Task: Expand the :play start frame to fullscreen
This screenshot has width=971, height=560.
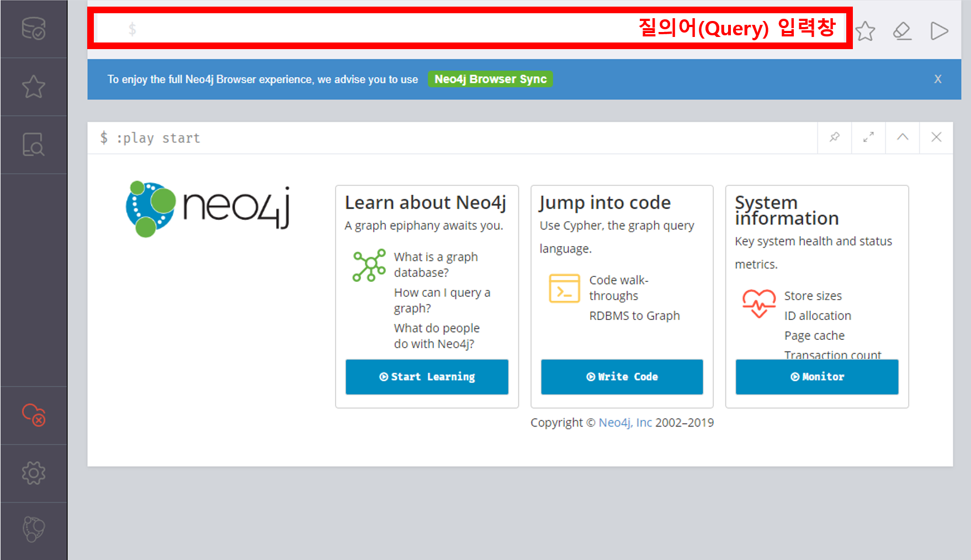Action: click(868, 137)
